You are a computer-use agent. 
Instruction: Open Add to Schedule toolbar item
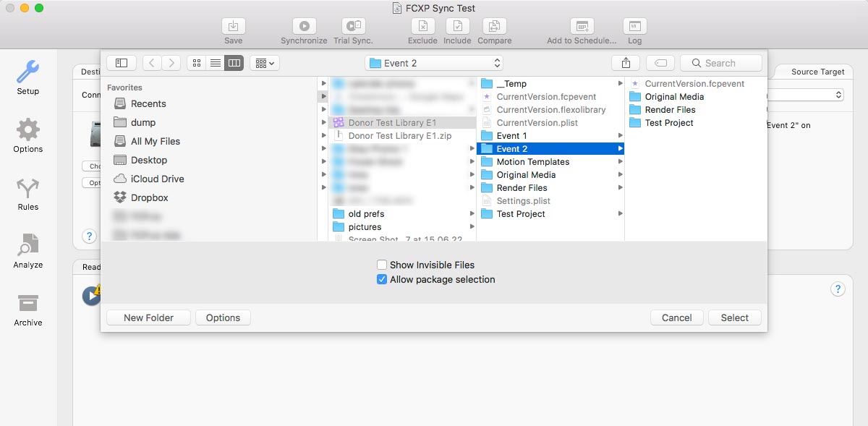(582, 27)
